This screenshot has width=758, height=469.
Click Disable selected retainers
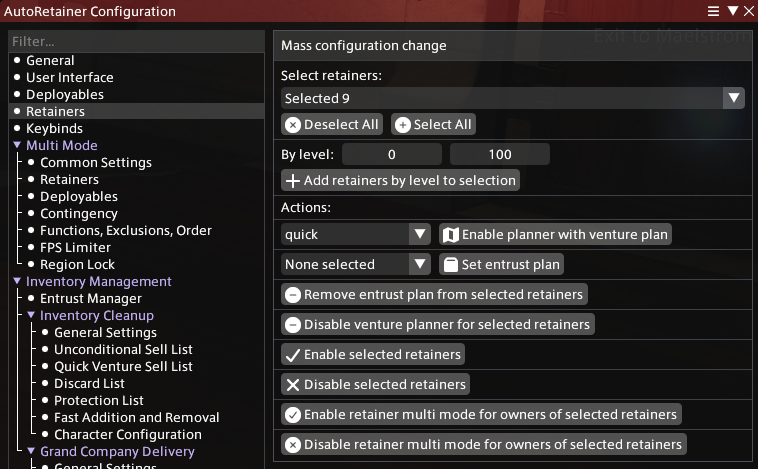(x=374, y=384)
